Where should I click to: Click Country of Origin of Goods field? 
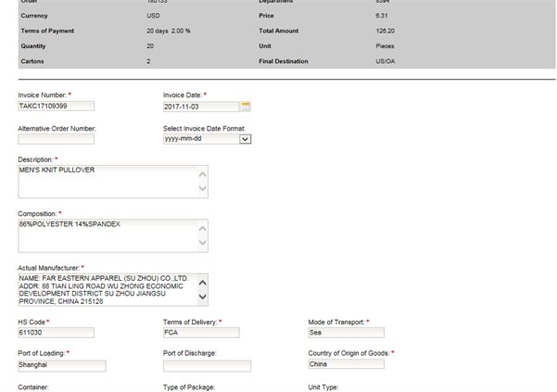coord(346,365)
